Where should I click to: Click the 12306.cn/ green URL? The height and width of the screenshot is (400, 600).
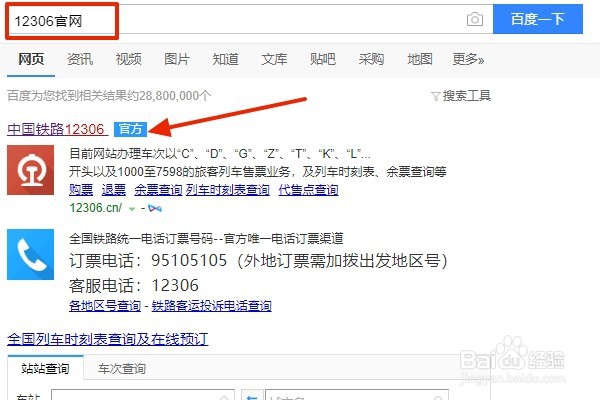click(96, 208)
